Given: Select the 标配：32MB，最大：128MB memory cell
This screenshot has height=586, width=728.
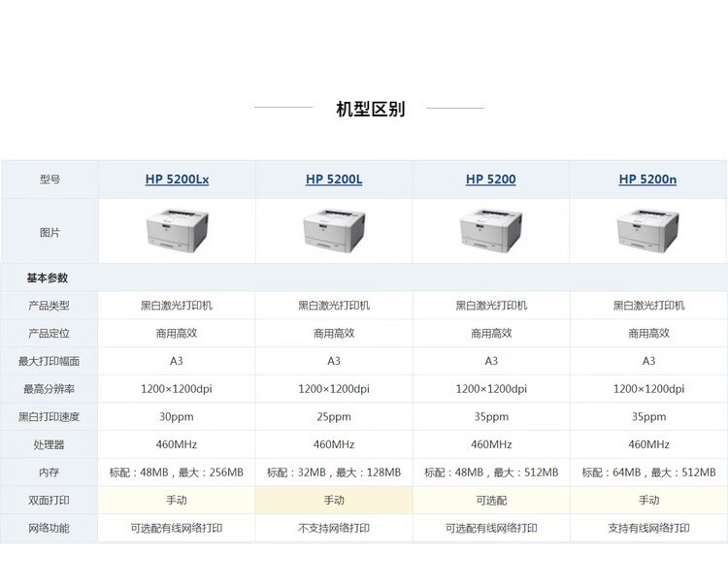Looking at the screenshot, I should click(334, 472).
